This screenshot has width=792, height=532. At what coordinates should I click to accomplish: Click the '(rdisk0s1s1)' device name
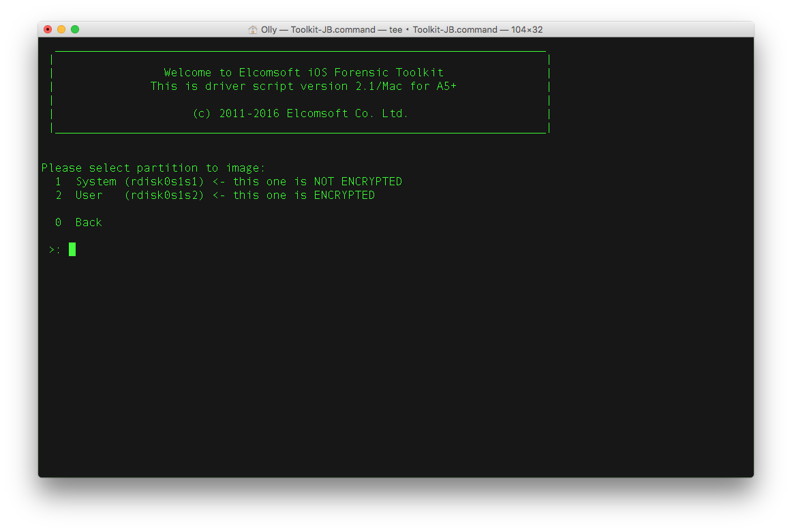tap(164, 182)
